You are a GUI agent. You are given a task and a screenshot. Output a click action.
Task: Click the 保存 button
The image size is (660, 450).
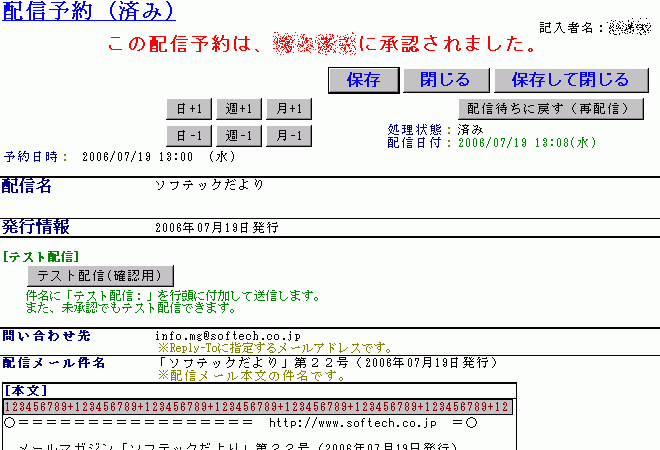pyautogui.click(x=362, y=80)
